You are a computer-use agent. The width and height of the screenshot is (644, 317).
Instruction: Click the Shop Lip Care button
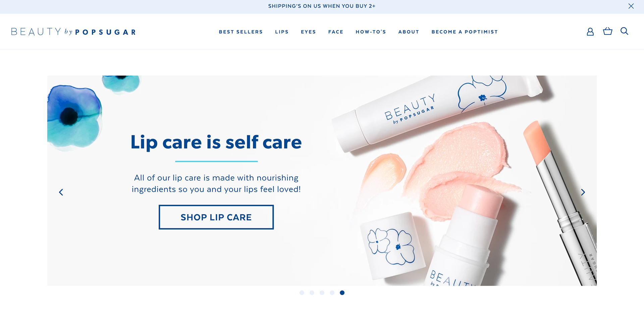click(x=216, y=217)
